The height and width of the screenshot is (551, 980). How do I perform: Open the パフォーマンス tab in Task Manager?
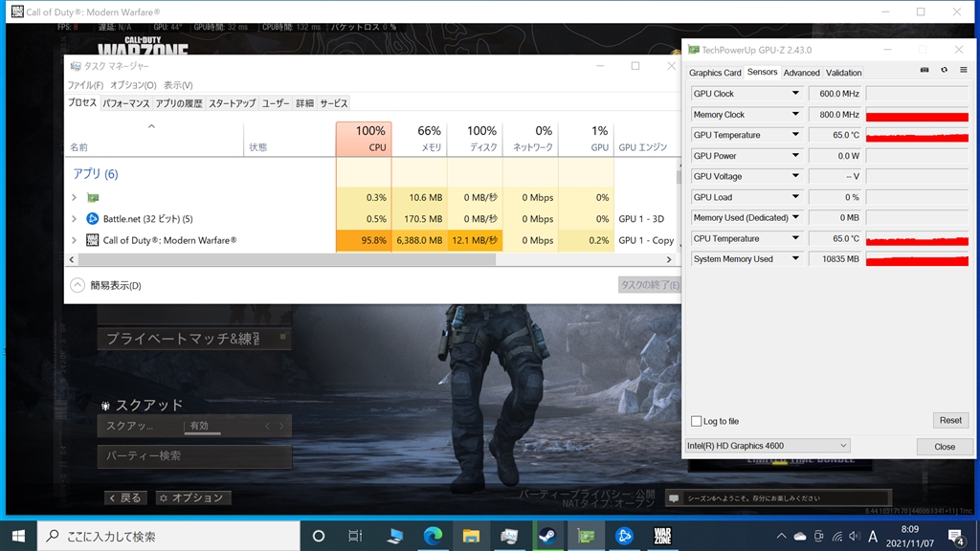pos(125,103)
